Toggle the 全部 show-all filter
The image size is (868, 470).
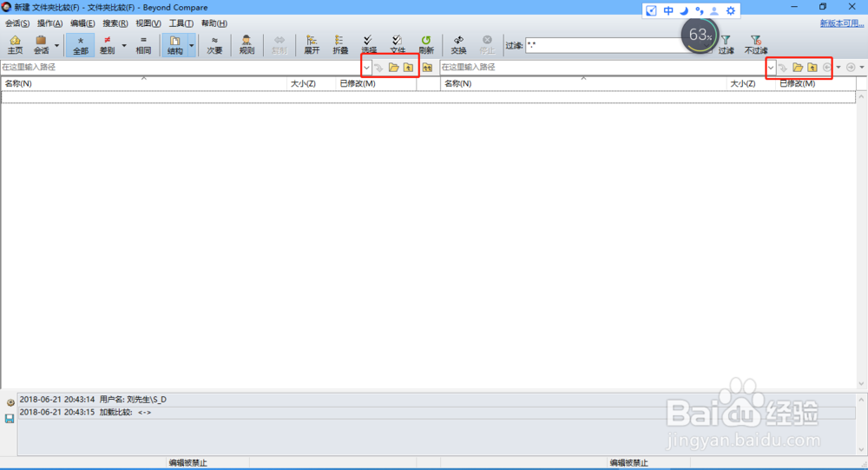coord(80,45)
